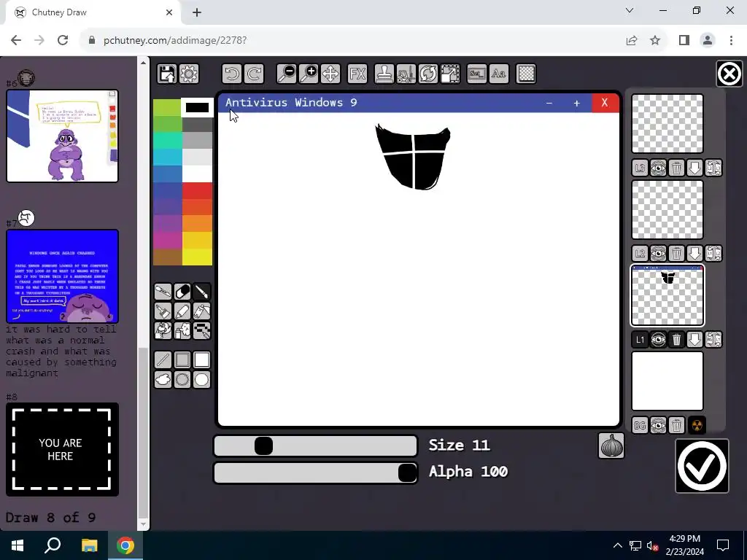Open settings gear in drawing toolbar
This screenshot has width=747, height=560.
[x=189, y=74]
